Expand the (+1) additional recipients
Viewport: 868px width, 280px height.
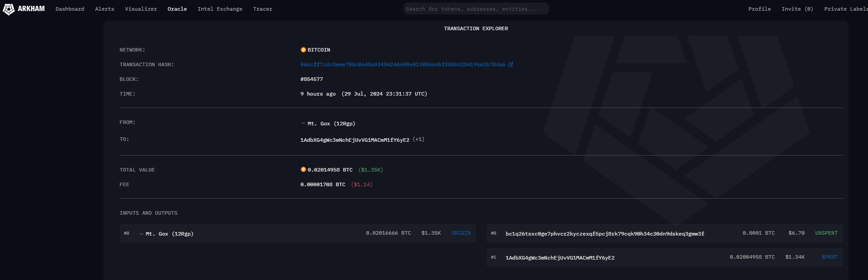[418, 140]
